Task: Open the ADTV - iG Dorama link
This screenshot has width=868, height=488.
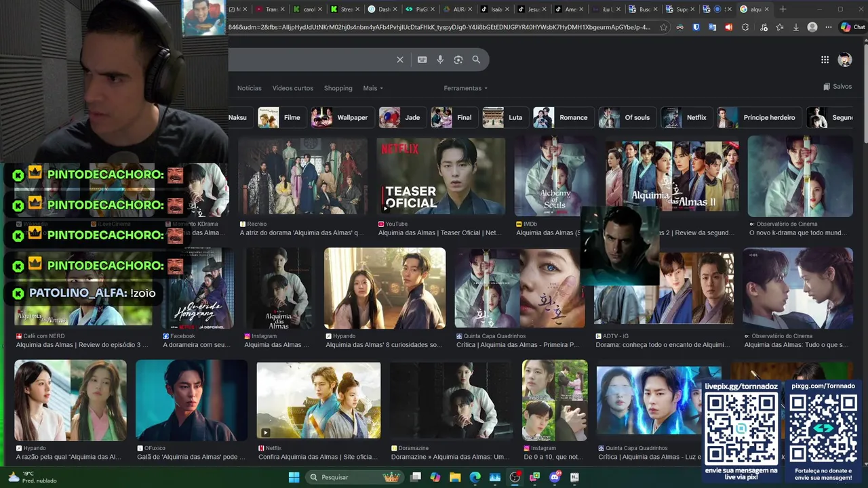Action: (663, 344)
